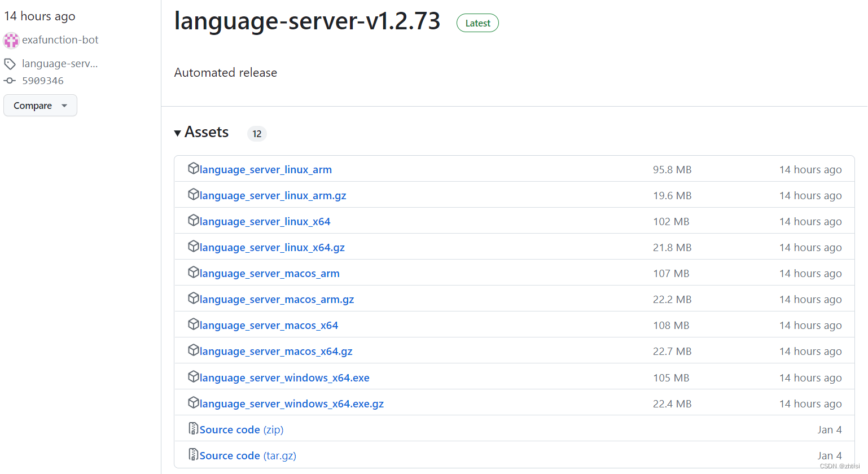The height and width of the screenshot is (474, 868).
Task: Download language_server_linux_x64
Action: pyautogui.click(x=265, y=222)
